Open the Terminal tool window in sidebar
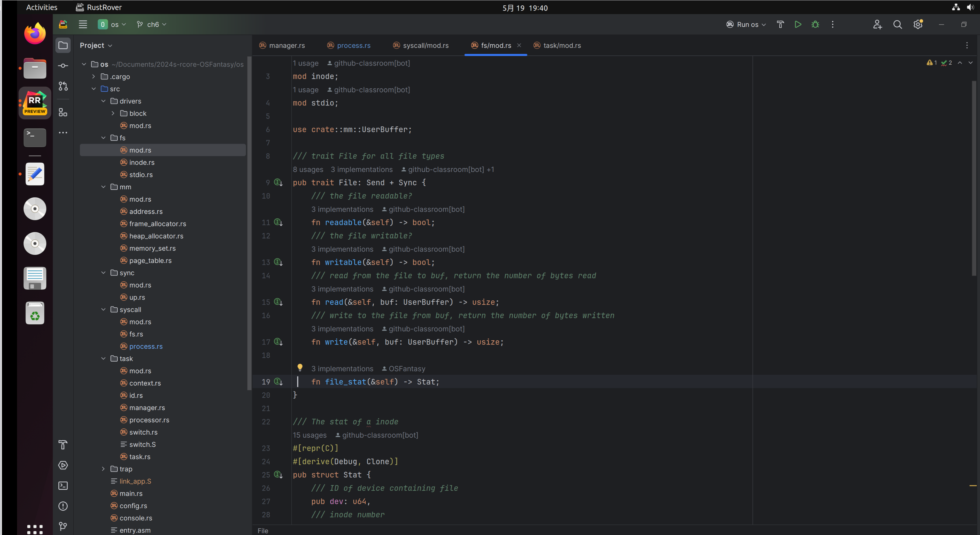 [63, 486]
